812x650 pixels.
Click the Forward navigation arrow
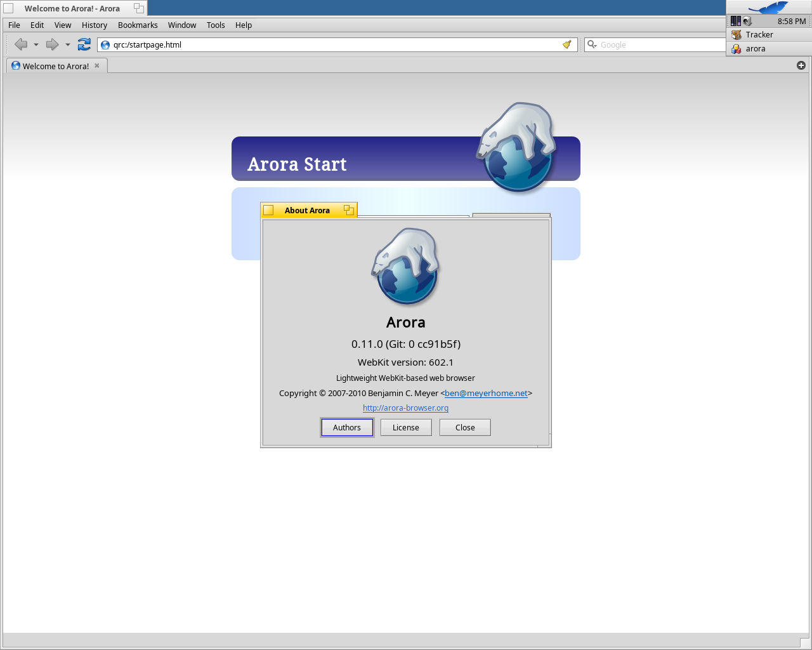(53, 44)
